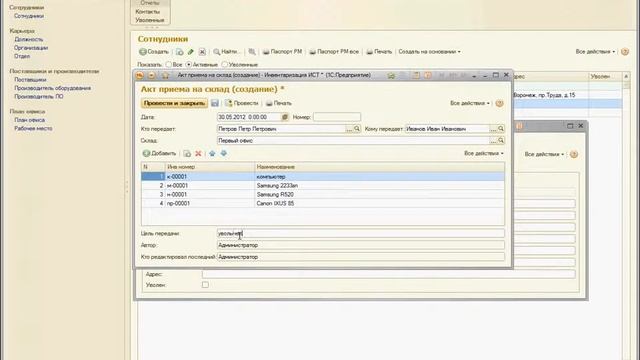Click the Инв номер column header
This screenshot has width=640, height=360.
(x=210, y=167)
